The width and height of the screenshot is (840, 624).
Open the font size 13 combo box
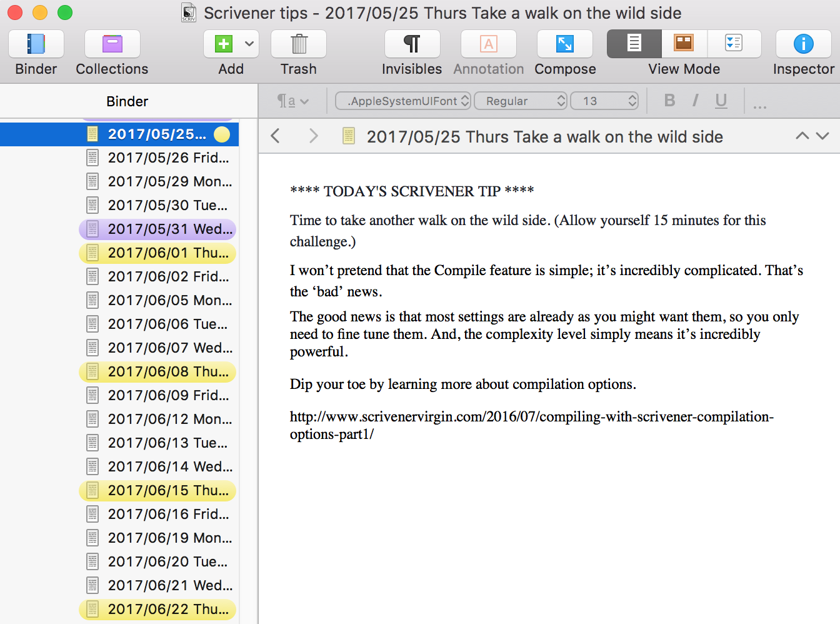(604, 101)
